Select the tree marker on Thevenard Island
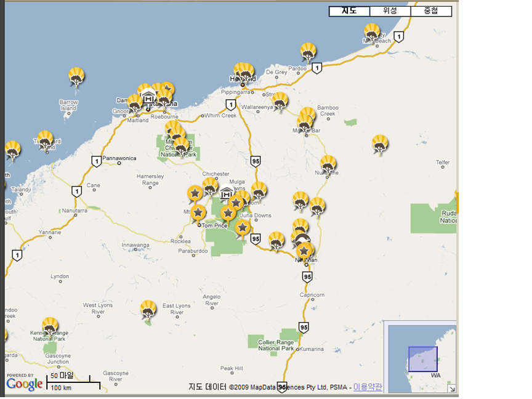 (45, 140)
